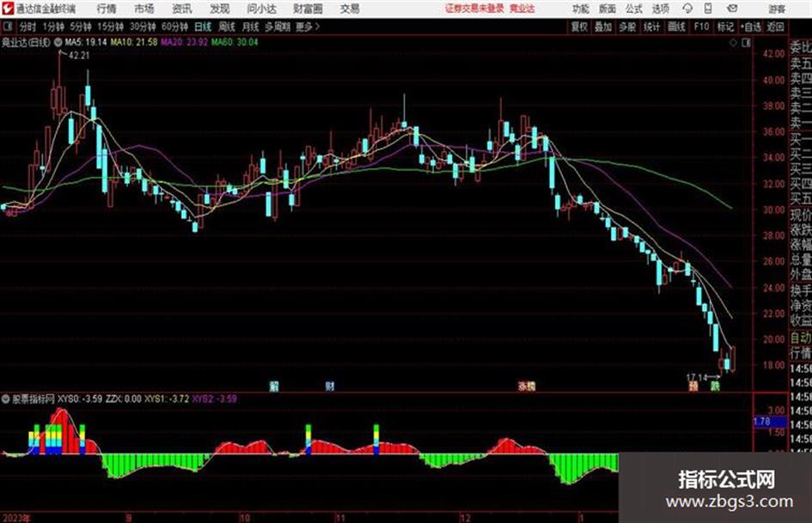The width and height of the screenshot is (812, 523).
Task: Click the 证券交易未登录 login link
Action: click(x=474, y=9)
